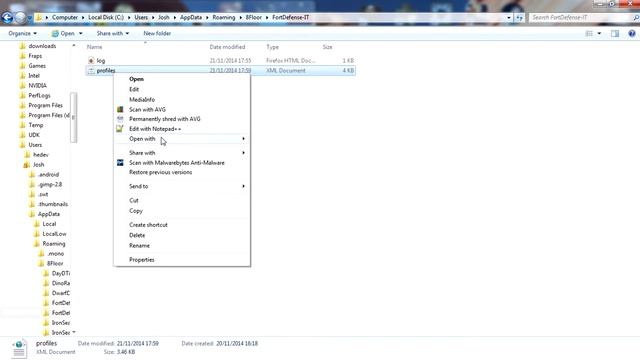Screen dimensions: 640x360
Task: Go back with the Back arrow button
Action: (7, 18)
